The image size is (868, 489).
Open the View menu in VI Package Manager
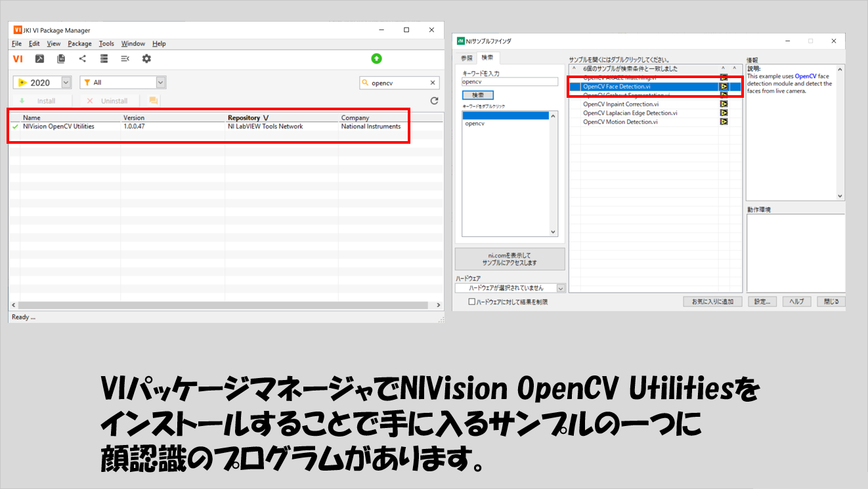click(x=54, y=44)
